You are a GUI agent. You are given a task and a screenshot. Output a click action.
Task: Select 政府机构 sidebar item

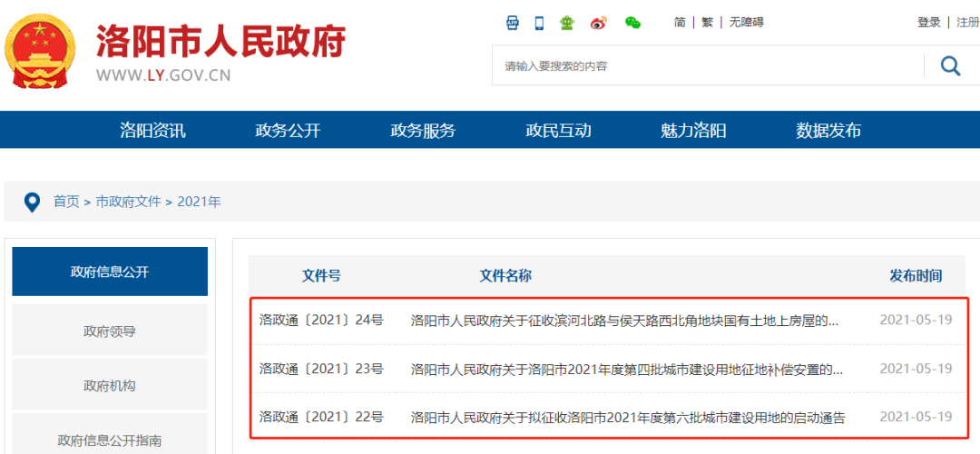point(110,386)
